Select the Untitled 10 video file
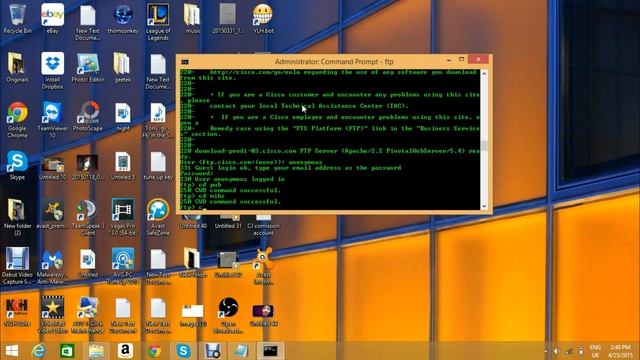The image size is (640, 360). [52, 167]
